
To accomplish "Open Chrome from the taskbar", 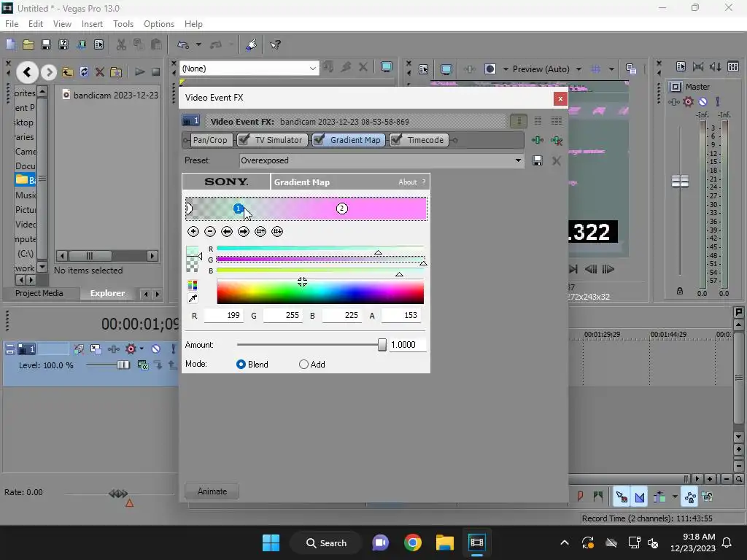I will click(413, 542).
